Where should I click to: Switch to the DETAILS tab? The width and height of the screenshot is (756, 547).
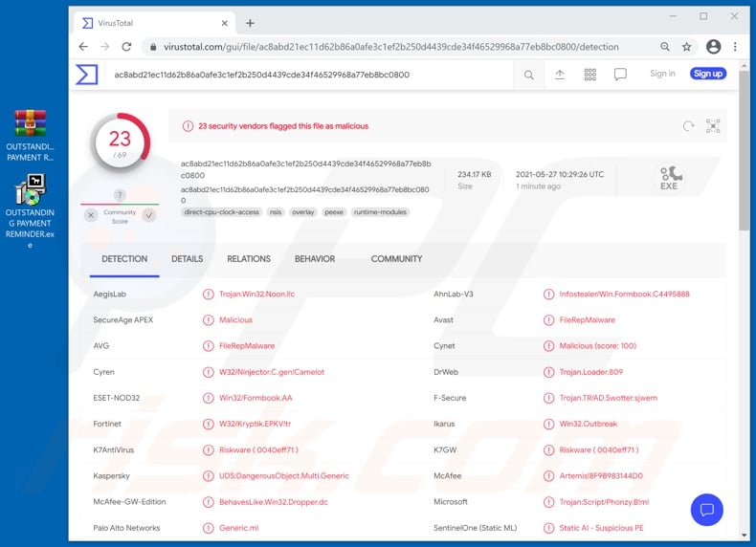(187, 259)
